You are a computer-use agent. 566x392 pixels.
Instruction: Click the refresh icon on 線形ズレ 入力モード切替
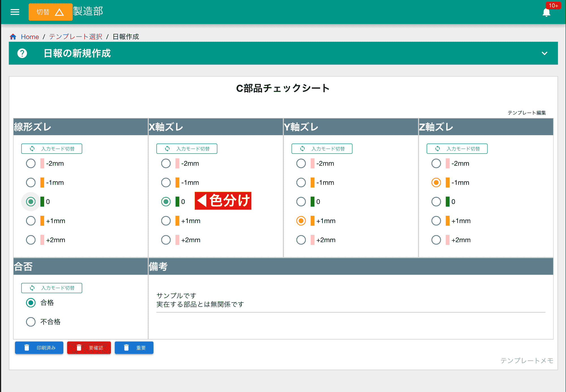[32, 148]
